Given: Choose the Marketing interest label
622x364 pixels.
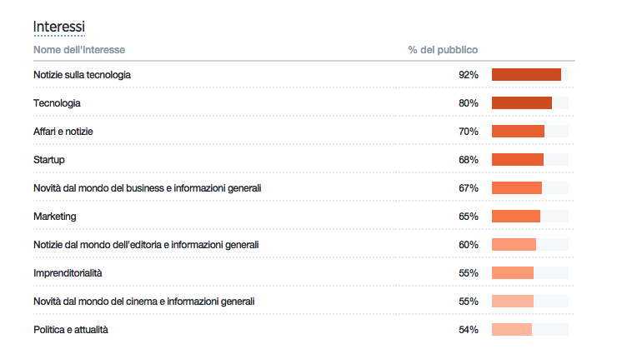Looking at the screenshot, I should 55,217.
